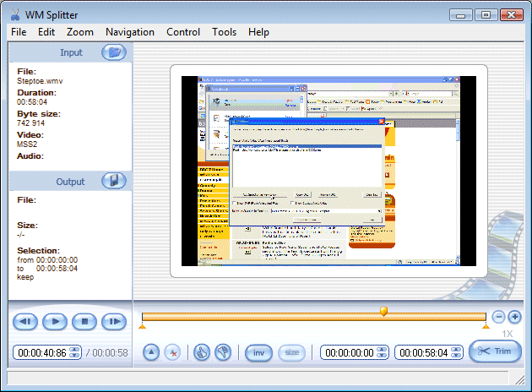Step forward to the next frame

[x=113, y=321]
